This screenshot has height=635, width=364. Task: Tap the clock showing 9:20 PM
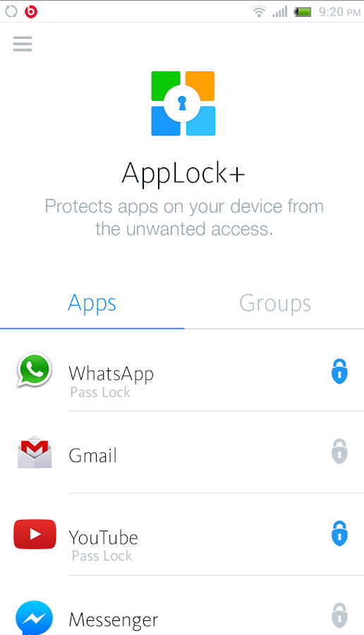coord(339,12)
